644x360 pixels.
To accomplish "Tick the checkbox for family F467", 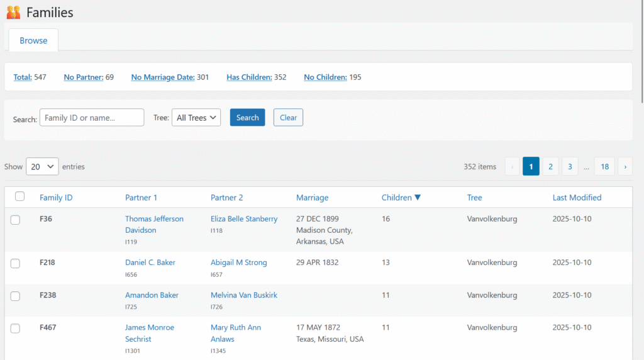I will [16, 328].
